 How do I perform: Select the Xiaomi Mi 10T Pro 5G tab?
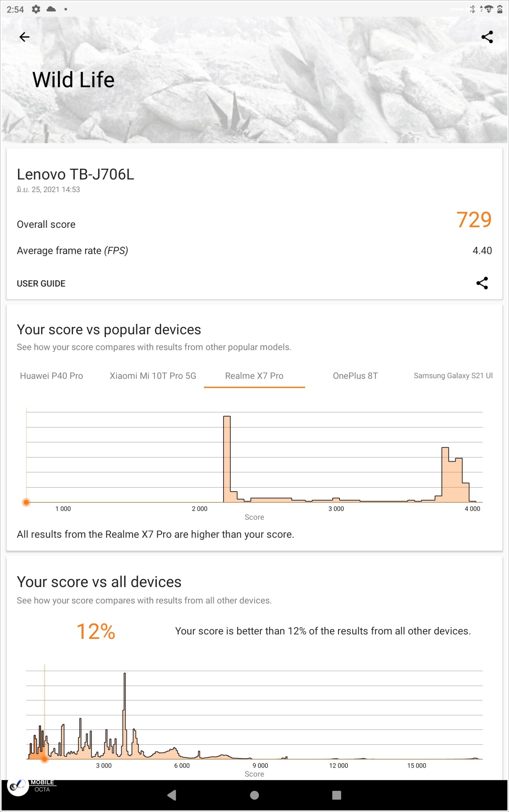point(153,376)
